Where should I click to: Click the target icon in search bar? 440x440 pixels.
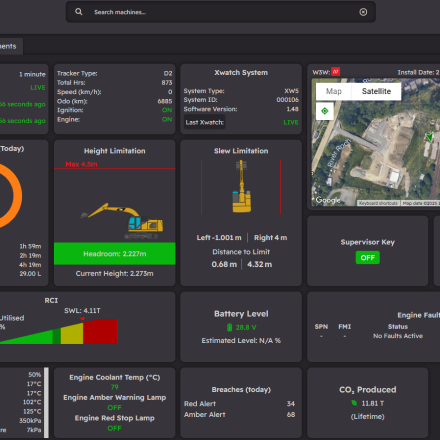(363, 12)
